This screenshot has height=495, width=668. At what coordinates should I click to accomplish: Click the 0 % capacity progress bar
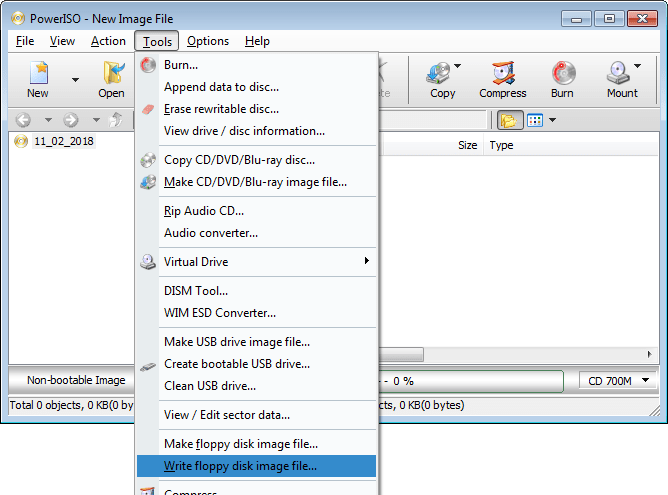[471, 381]
